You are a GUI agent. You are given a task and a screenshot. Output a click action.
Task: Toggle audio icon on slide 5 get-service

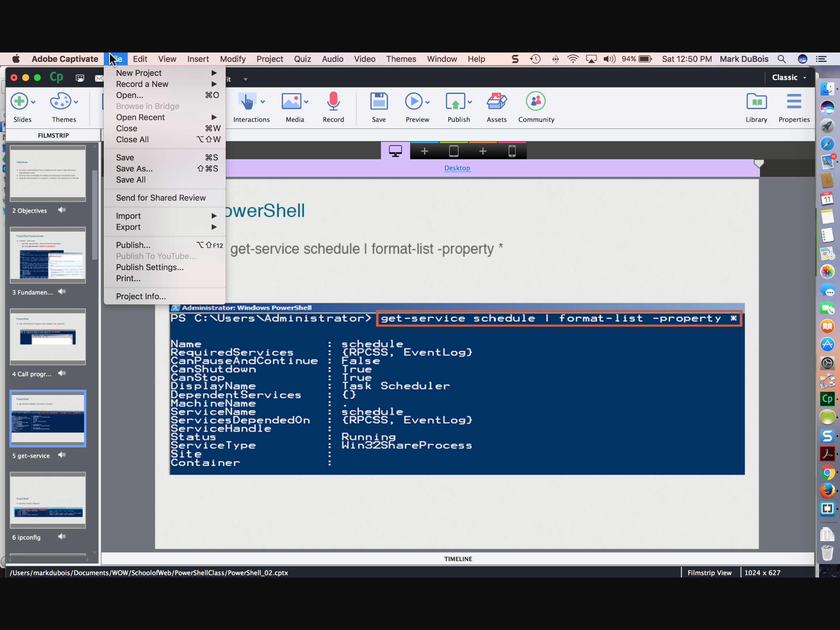pos(62,455)
